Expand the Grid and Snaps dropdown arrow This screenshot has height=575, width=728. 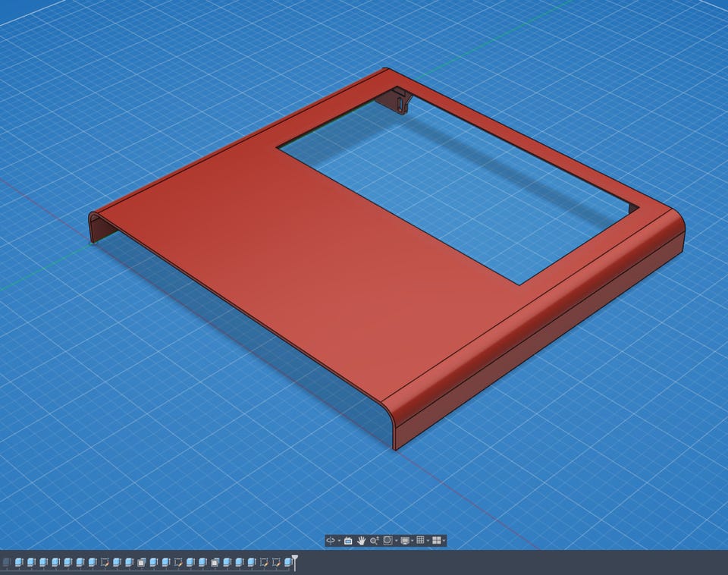(428, 541)
